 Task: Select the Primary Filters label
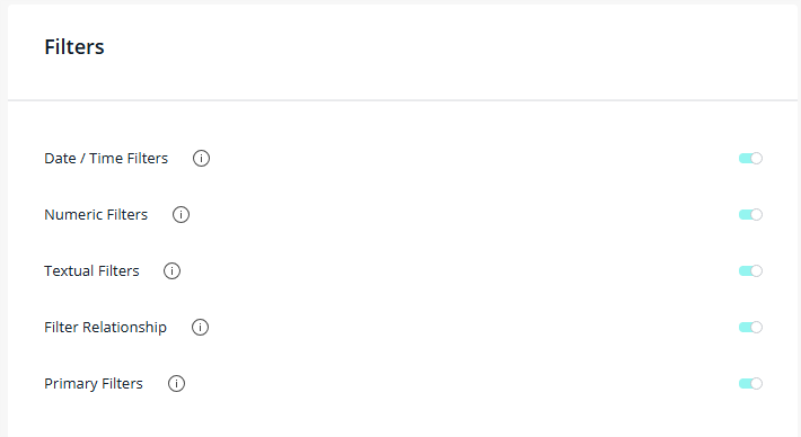[93, 383]
